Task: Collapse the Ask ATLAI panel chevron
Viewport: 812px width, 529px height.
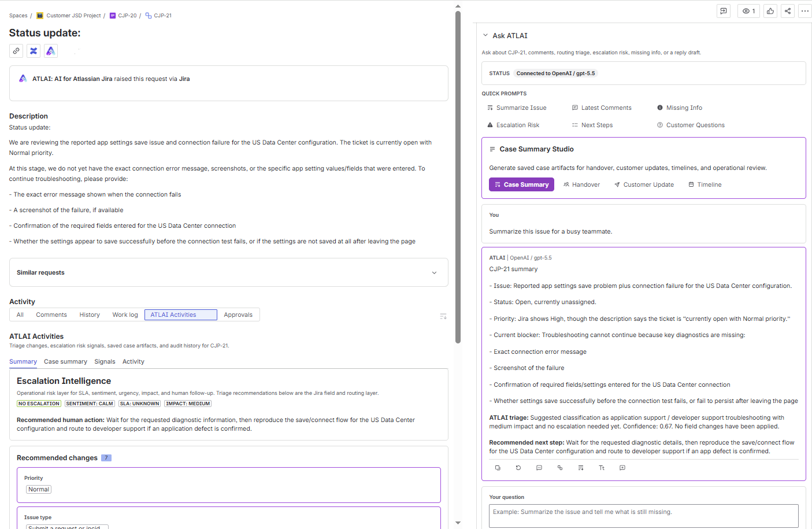Action: point(485,35)
